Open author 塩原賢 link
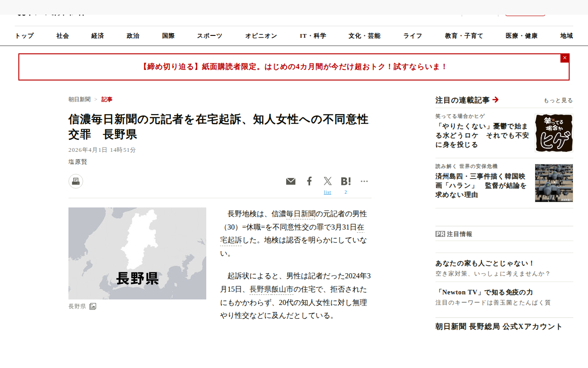The height and width of the screenshot is (368, 588). [78, 162]
